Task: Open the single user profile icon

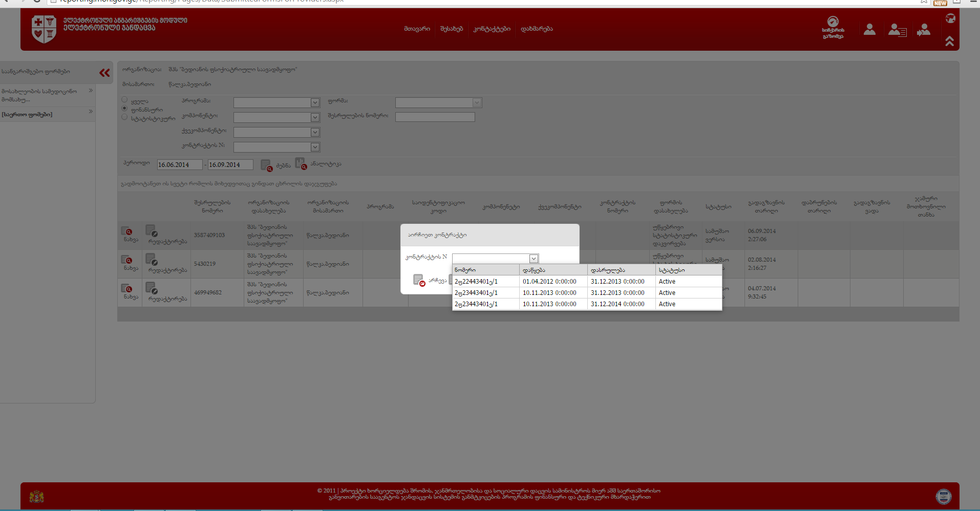Action: coord(869,30)
